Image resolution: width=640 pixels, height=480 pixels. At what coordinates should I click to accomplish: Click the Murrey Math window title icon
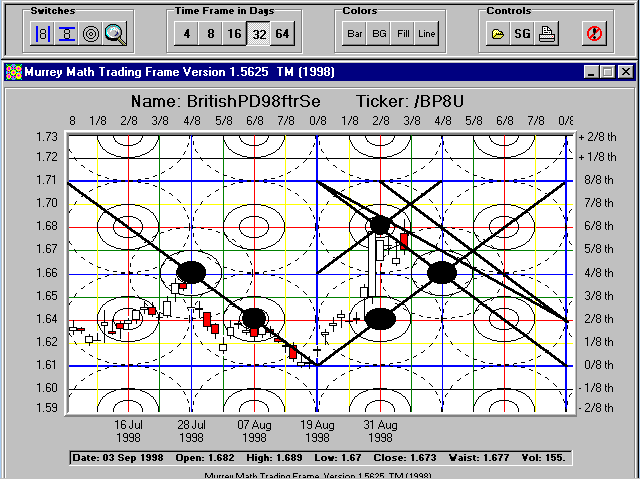[x=14, y=72]
